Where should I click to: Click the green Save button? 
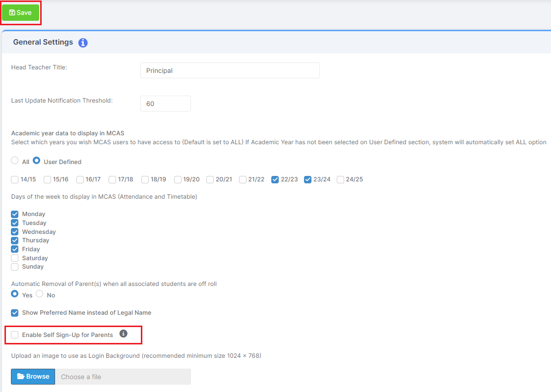coord(21,13)
